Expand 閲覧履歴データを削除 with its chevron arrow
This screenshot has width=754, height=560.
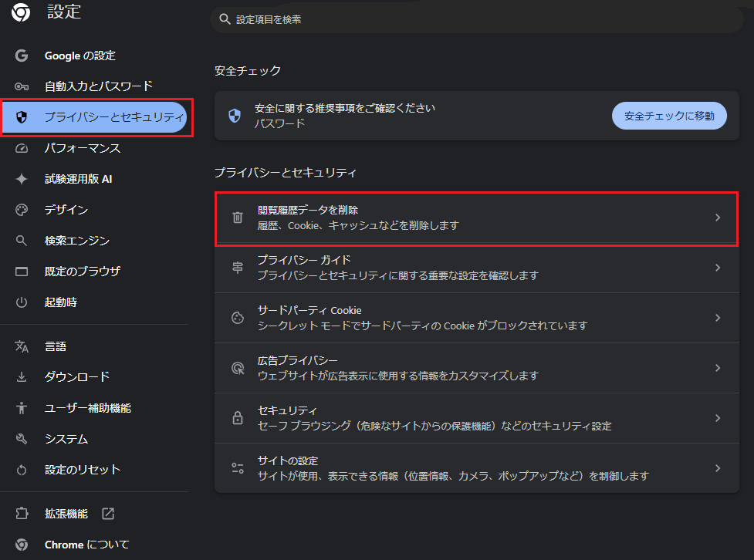(718, 218)
